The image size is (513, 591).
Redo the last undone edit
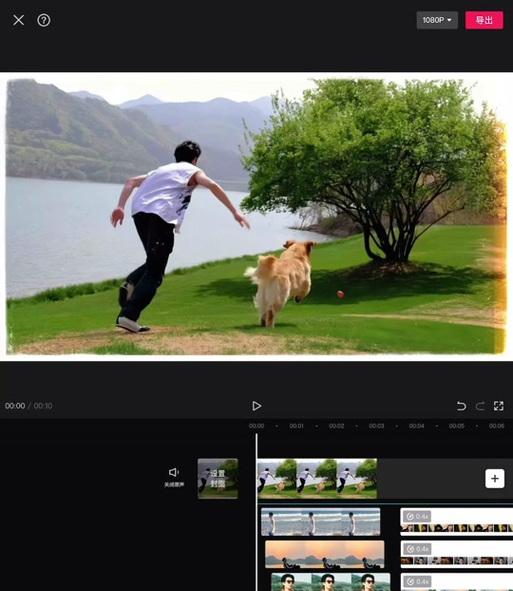point(480,406)
